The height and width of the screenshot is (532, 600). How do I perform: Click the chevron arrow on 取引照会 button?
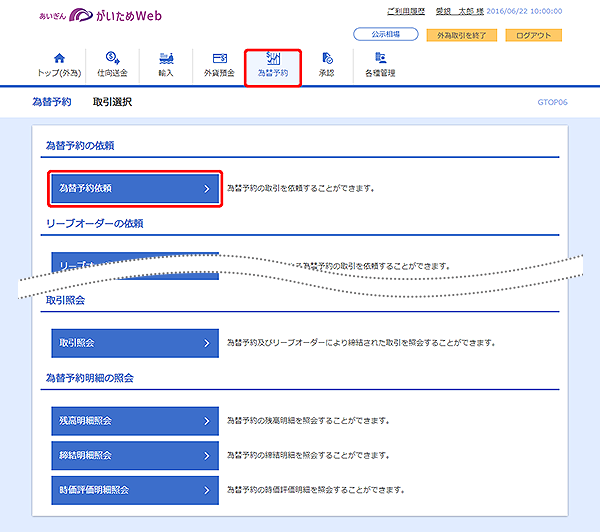[207, 343]
